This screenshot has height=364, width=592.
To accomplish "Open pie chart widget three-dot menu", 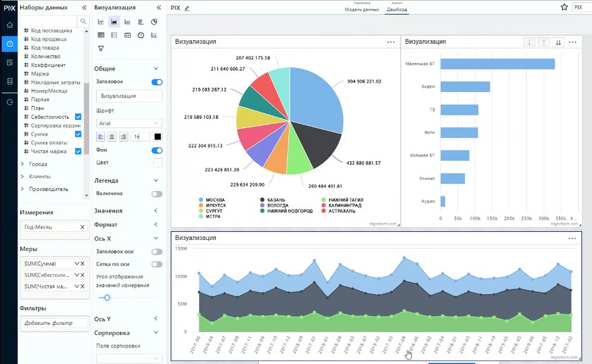I will point(391,42).
